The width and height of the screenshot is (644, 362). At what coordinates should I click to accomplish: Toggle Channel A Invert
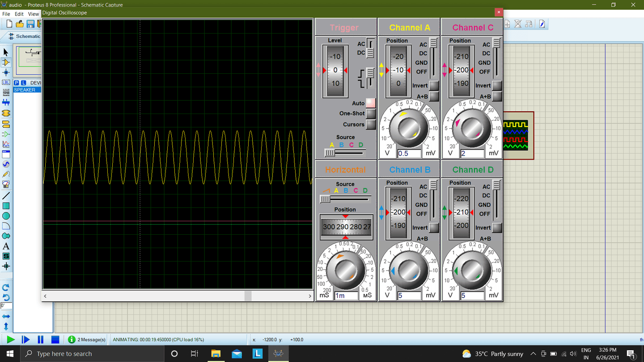pos(433,85)
